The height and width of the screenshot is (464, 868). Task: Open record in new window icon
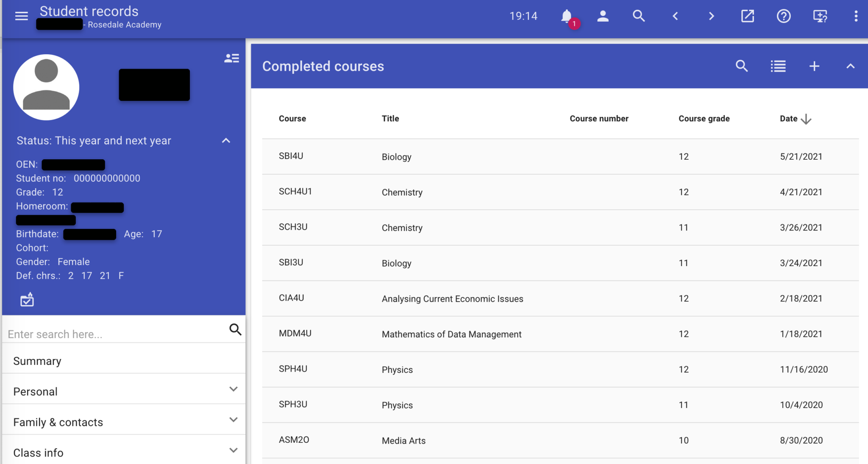pyautogui.click(x=747, y=16)
